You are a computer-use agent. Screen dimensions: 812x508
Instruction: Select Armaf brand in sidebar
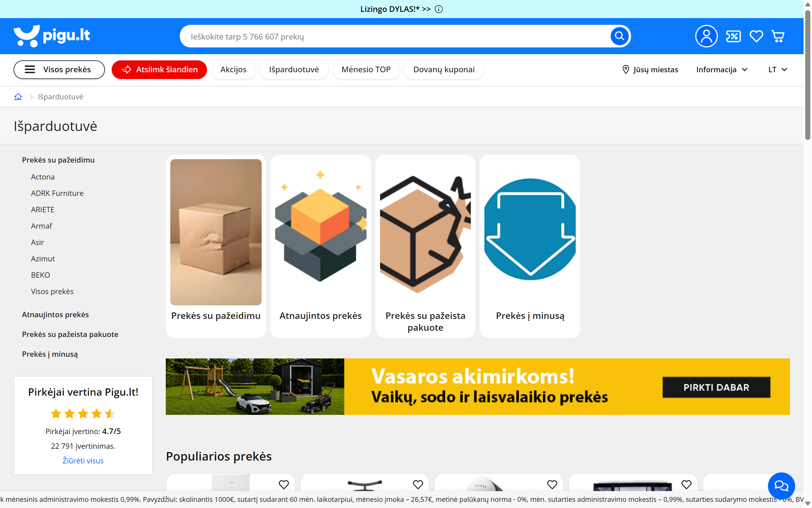tap(41, 226)
